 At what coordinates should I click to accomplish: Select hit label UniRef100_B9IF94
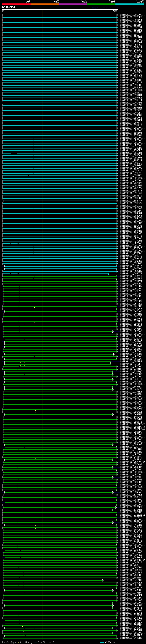click(131, 27)
